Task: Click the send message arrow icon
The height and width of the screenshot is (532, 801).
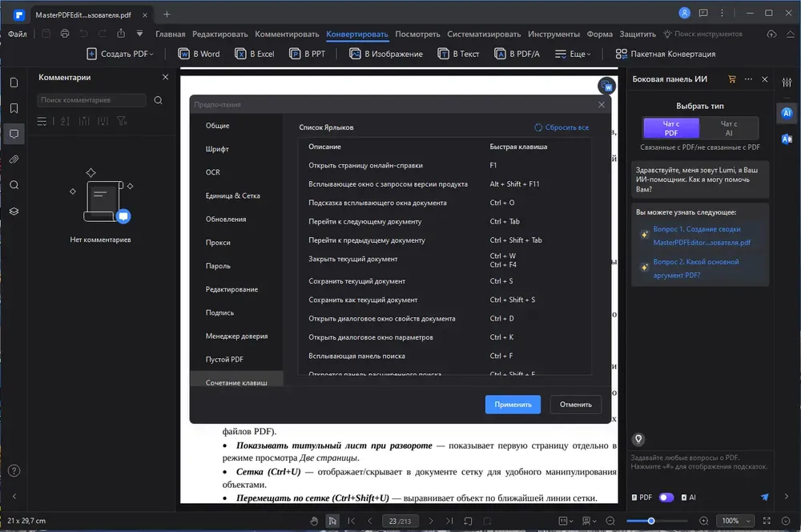Action: [765, 498]
